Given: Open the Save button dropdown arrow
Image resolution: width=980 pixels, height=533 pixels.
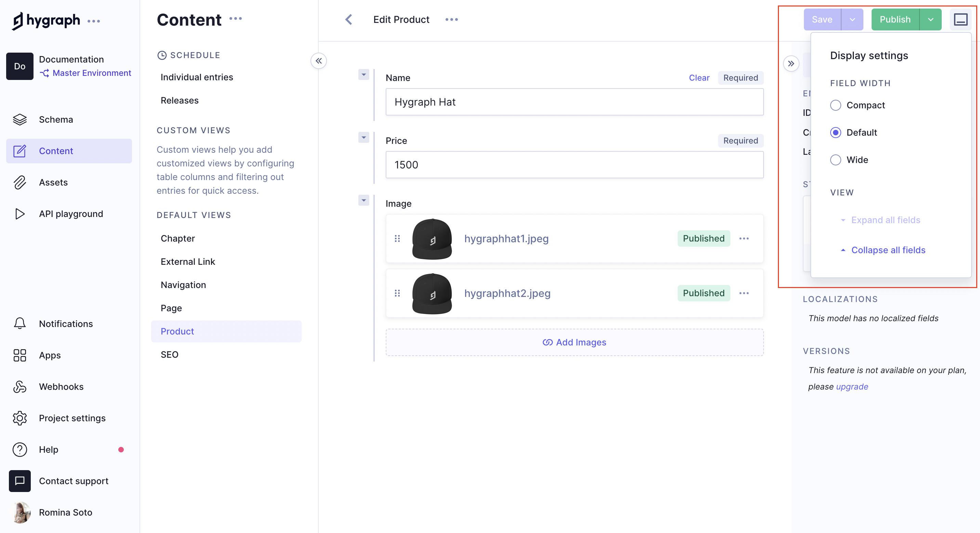Looking at the screenshot, I should pyautogui.click(x=852, y=19).
